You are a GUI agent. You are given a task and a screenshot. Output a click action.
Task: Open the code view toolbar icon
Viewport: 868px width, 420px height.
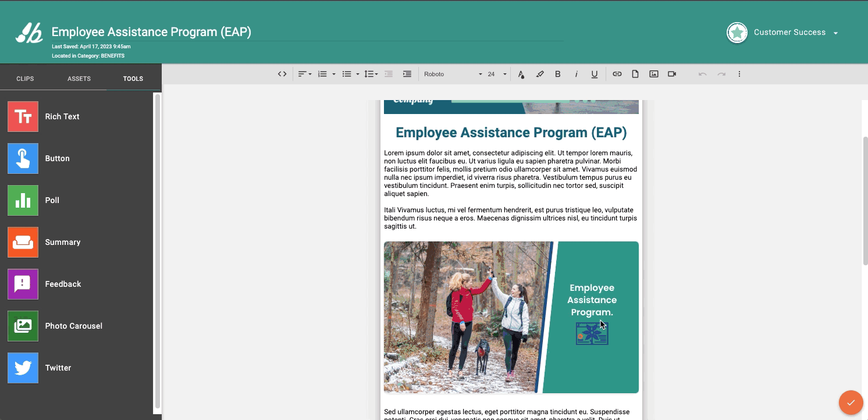pos(282,74)
